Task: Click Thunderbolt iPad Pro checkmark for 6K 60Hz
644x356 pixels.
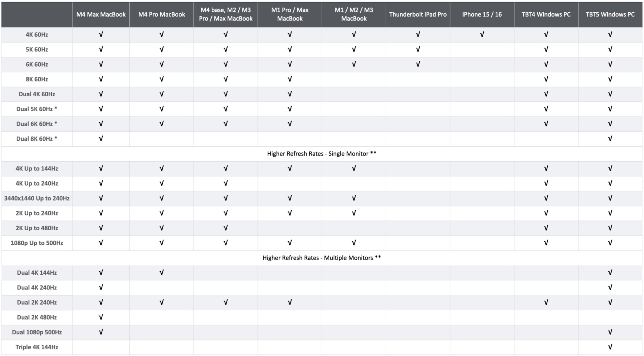Action: [418, 64]
